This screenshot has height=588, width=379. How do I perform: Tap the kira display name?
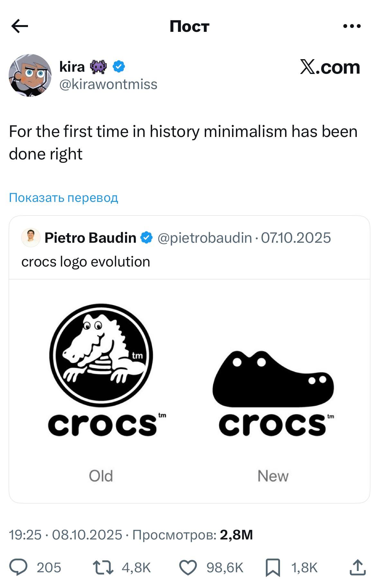(72, 67)
